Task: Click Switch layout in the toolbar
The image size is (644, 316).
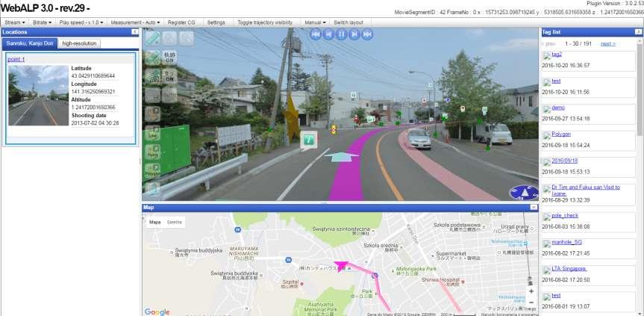Action: click(x=348, y=22)
